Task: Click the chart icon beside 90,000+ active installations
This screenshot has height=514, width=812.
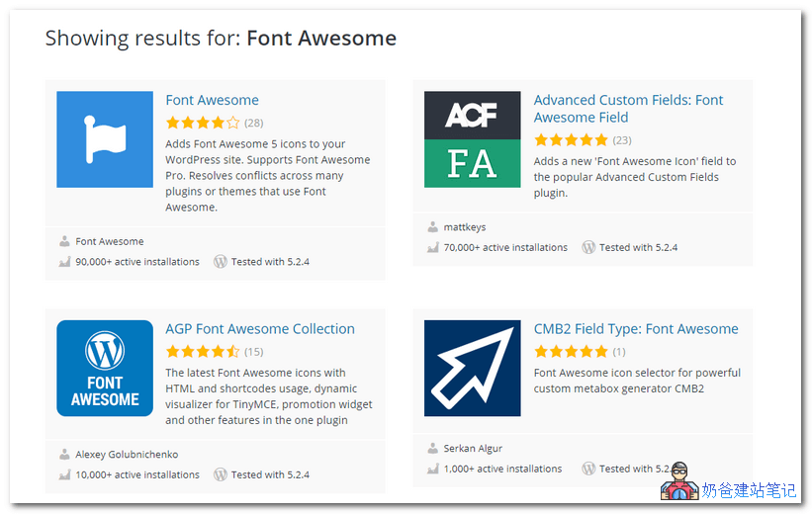Action: [64, 262]
